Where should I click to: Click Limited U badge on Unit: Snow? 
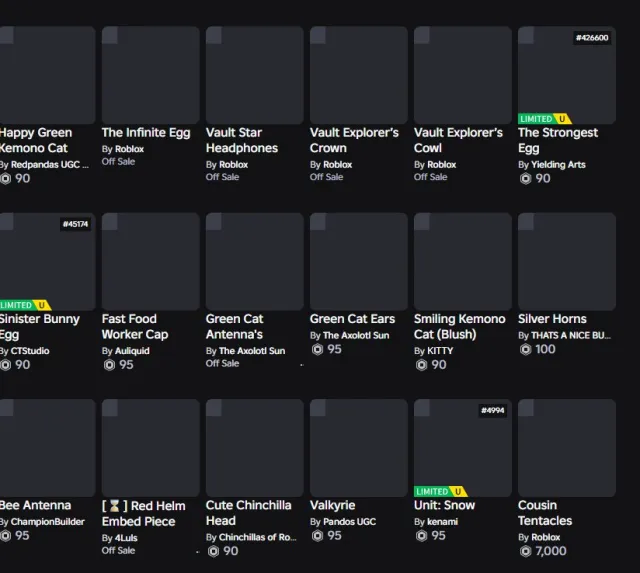point(440,491)
